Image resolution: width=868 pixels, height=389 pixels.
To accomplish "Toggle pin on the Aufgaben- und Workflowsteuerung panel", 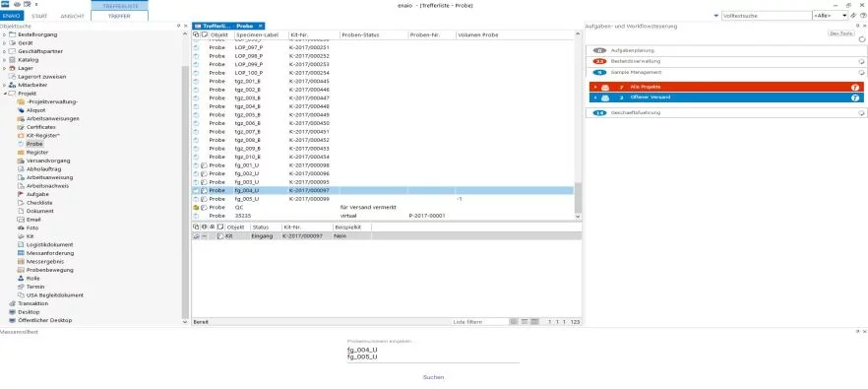I will click(x=857, y=26).
